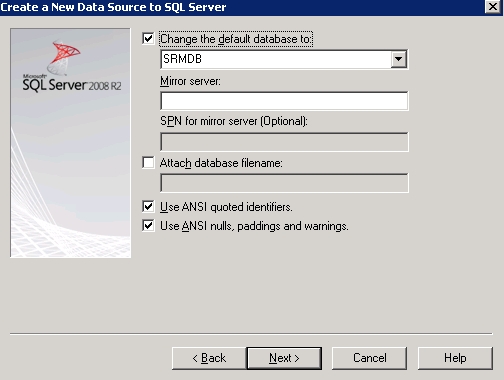Toggle Use ANSI nulls, paddings and warnings

pos(148,226)
